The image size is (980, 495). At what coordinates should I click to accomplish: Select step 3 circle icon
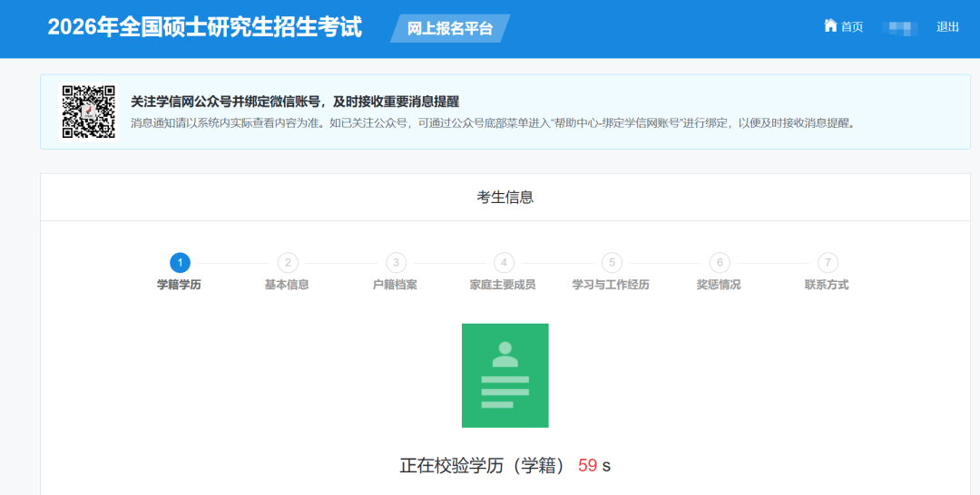396,263
